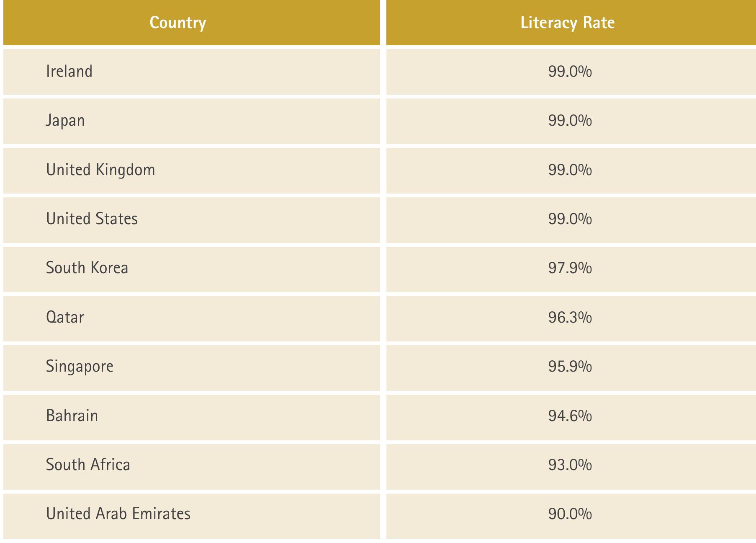Select the South Korea country cell

click(191, 269)
